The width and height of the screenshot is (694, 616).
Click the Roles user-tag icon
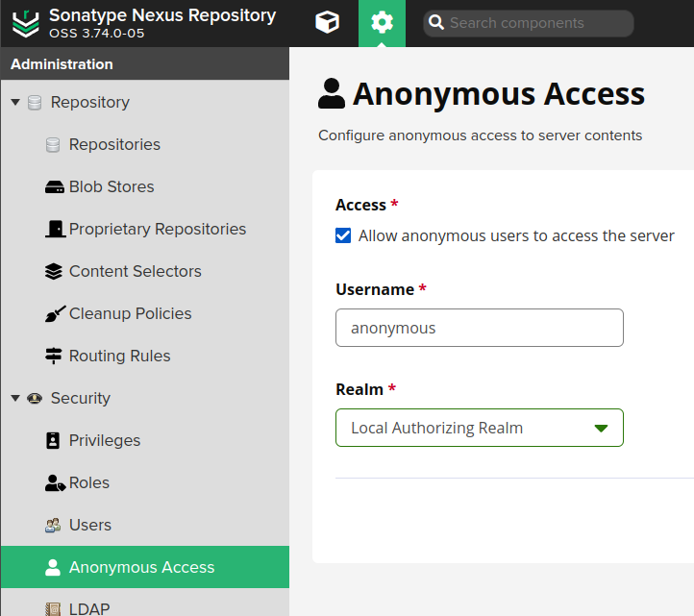coord(55,482)
